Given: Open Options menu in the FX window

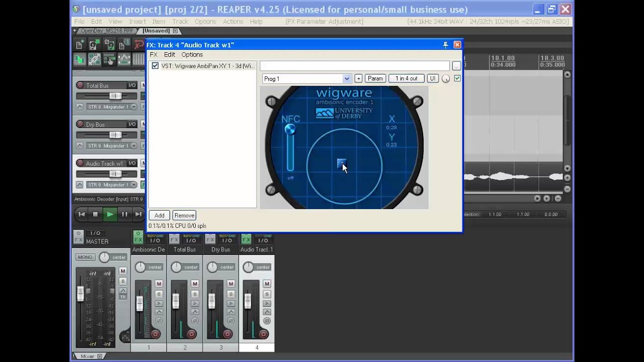Looking at the screenshot, I should [x=192, y=54].
